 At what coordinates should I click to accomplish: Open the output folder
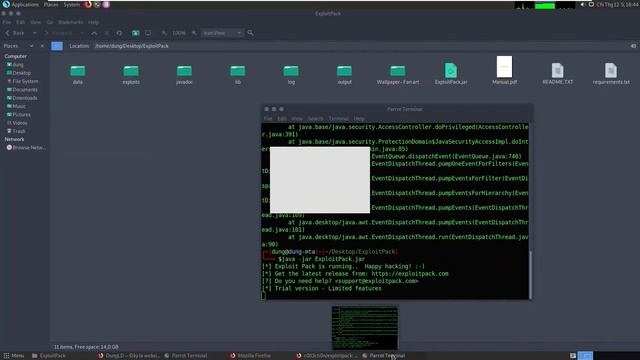[344, 74]
